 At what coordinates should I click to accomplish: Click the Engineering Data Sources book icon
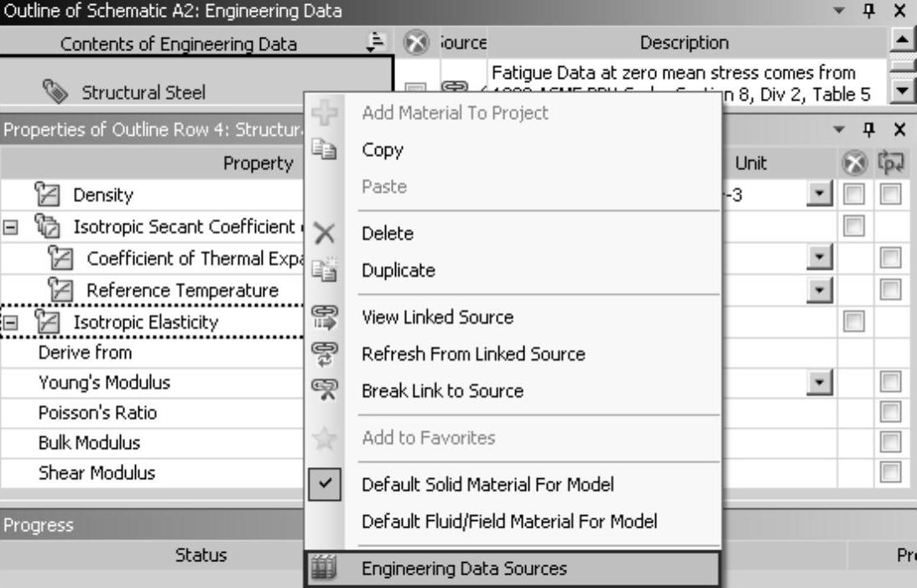tap(324, 569)
